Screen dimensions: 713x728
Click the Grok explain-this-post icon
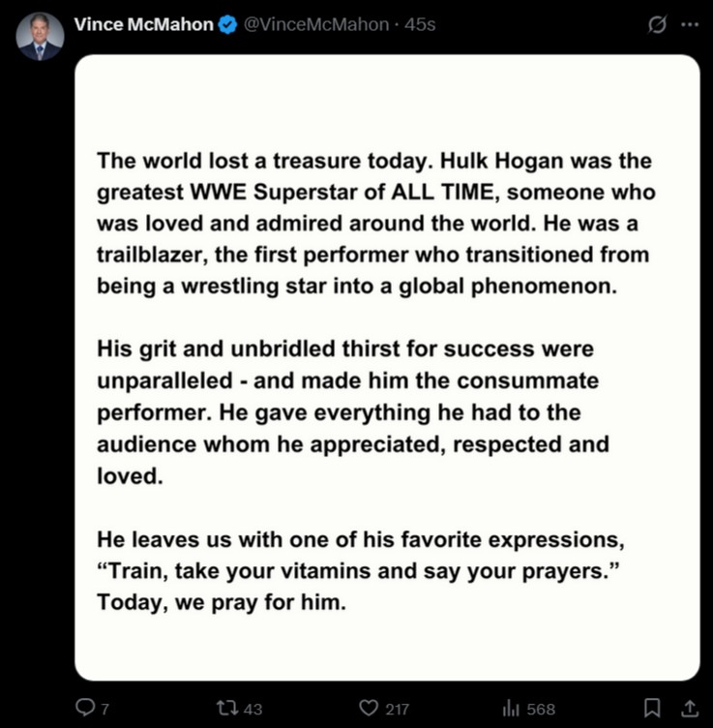coord(657,24)
